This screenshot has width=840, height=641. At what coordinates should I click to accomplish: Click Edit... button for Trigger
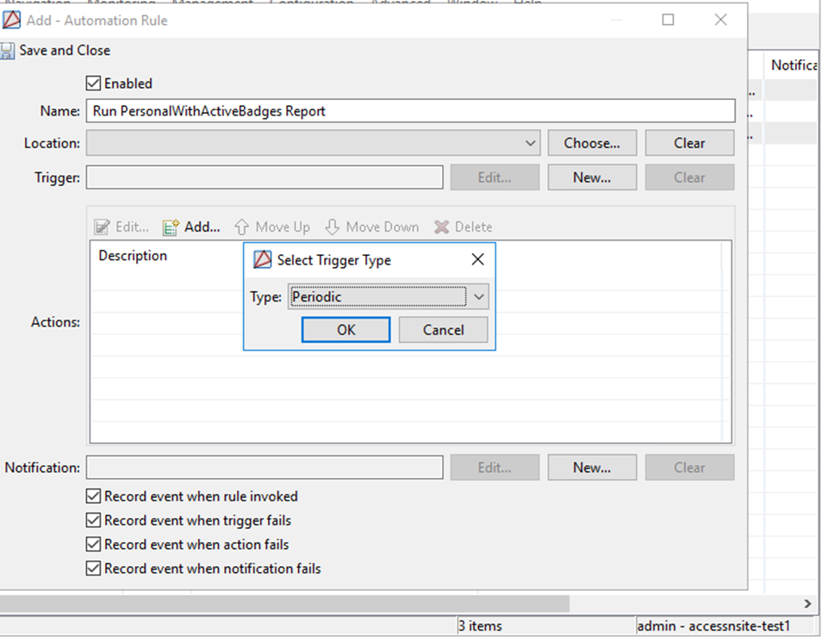(x=495, y=177)
